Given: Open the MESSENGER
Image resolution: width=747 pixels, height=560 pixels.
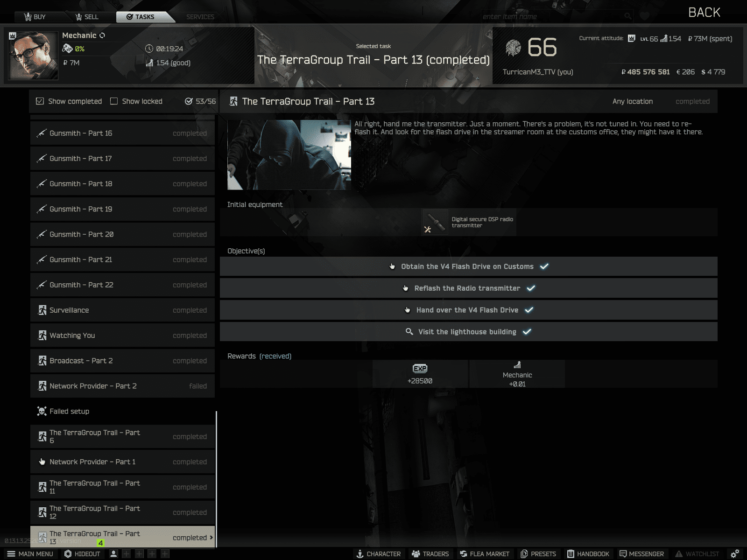Looking at the screenshot, I should click(641, 554).
